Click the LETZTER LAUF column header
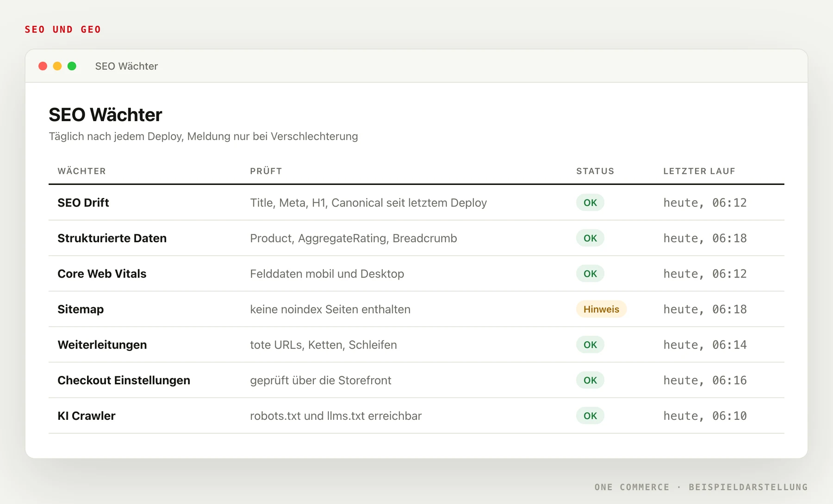 [x=699, y=171]
